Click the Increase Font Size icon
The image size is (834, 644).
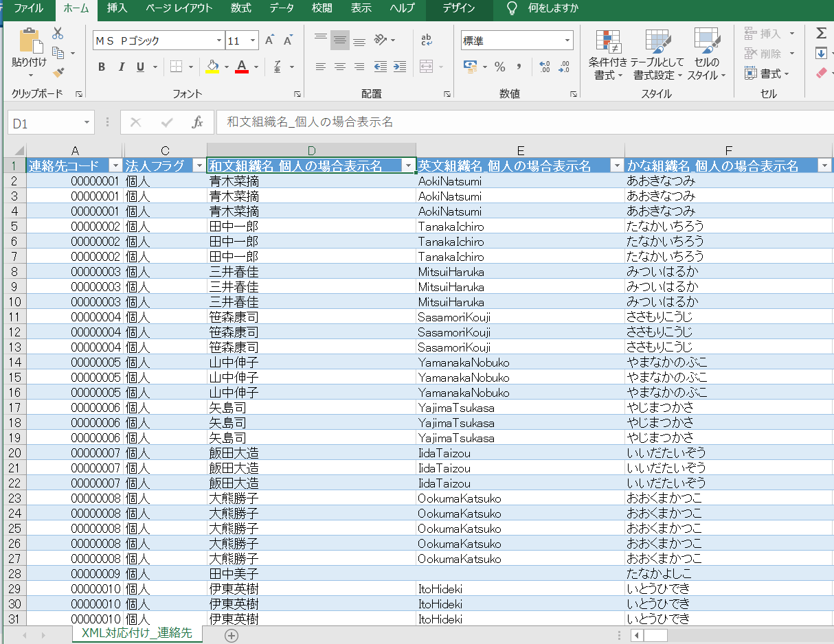pos(270,41)
